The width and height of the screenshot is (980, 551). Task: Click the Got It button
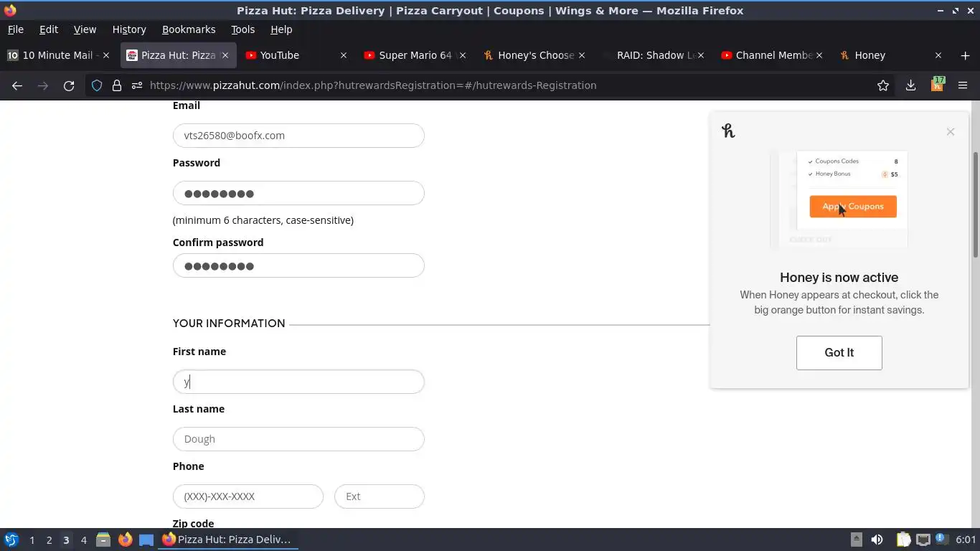pyautogui.click(x=839, y=353)
